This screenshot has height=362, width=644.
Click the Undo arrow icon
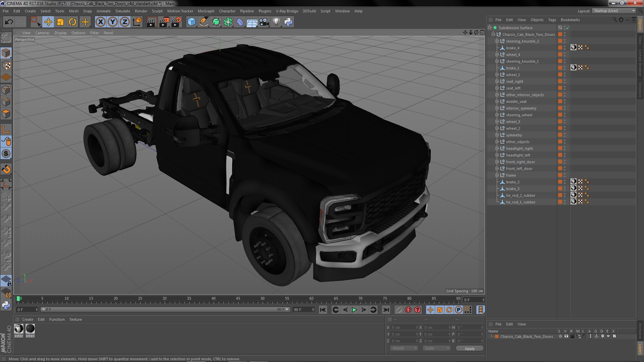tap(9, 22)
